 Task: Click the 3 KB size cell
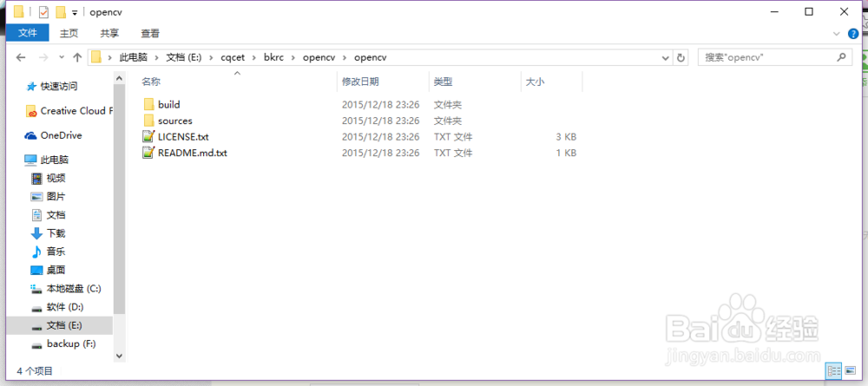566,137
